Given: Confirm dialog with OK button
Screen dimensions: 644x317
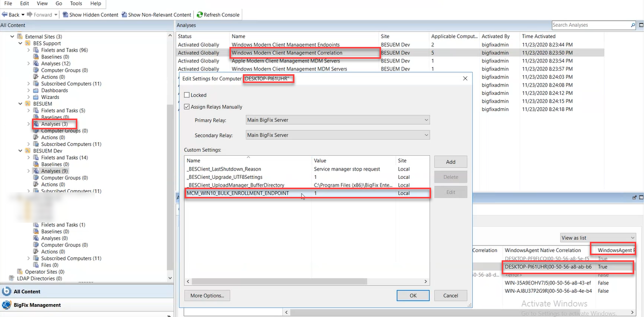Looking at the screenshot, I should pyautogui.click(x=413, y=295).
